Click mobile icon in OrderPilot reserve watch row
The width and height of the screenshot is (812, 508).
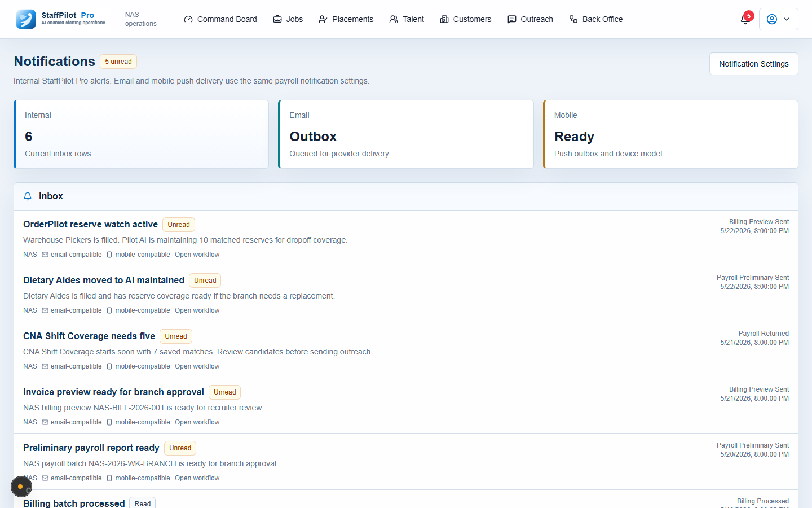pyautogui.click(x=109, y=255)
